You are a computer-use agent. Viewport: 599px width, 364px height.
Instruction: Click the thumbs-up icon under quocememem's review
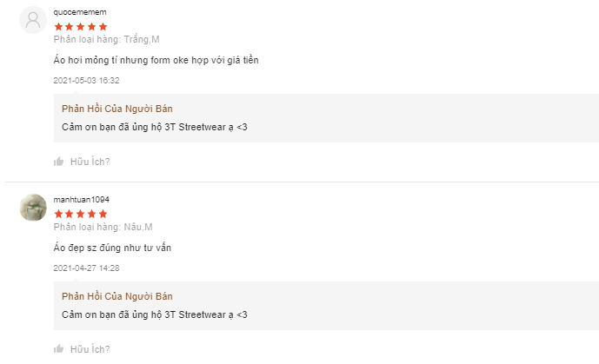pyautogui.click(x=58, y=162)
